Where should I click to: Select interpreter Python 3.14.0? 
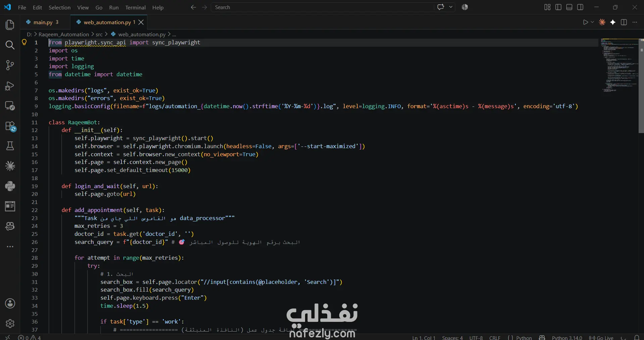coord(567,338)
